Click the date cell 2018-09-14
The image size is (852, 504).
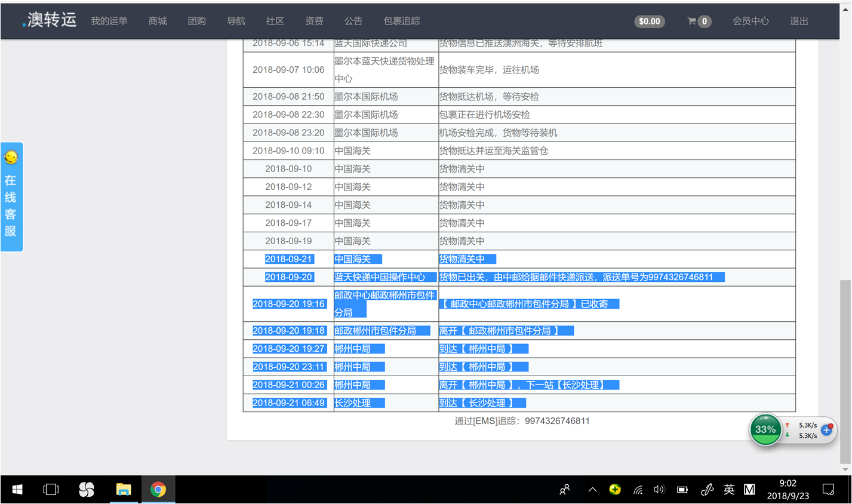coord(288,205)
